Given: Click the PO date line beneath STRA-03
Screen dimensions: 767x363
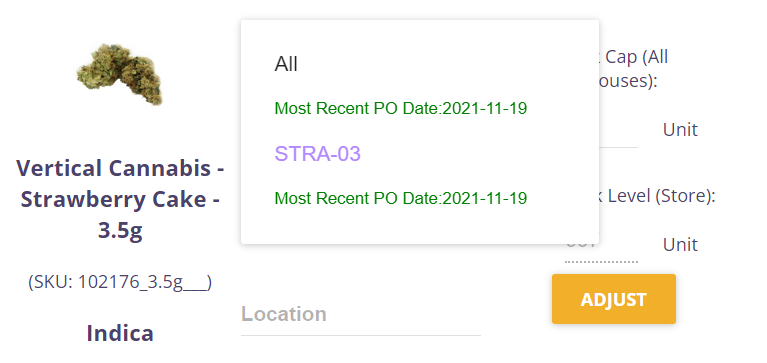Looking at the screenshot, I should pos(401,198).
